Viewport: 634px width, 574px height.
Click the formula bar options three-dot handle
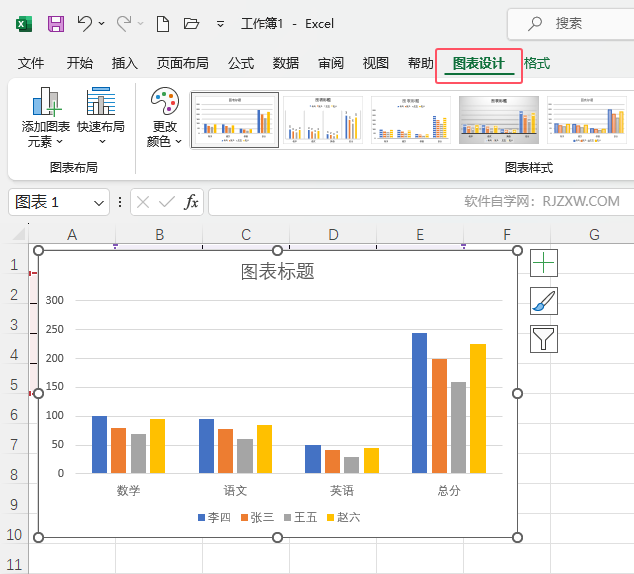pyautogui.click(x=120, y=202)
